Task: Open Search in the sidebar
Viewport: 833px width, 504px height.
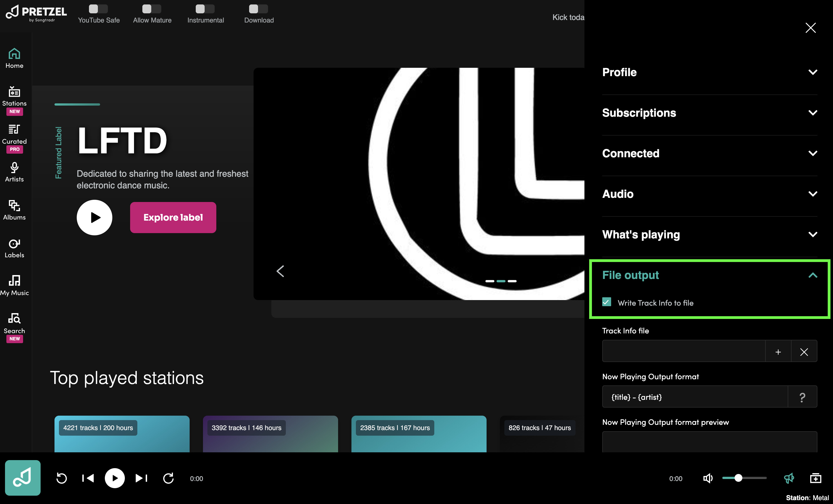Action: click(14, 327)
